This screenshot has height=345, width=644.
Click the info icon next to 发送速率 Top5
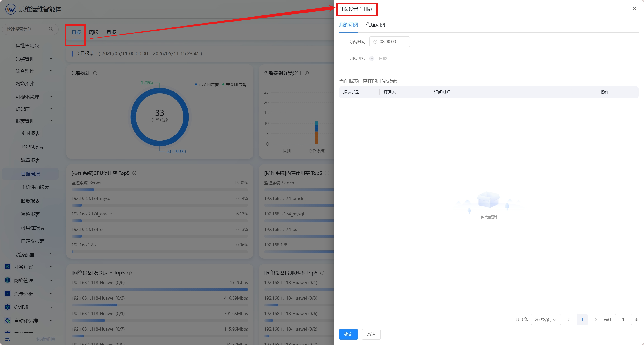[130, 273]
